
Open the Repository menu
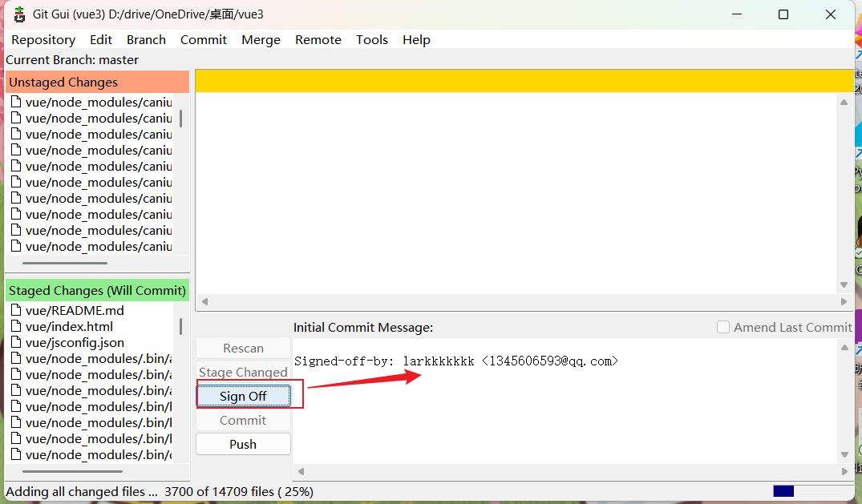[43, 39]
